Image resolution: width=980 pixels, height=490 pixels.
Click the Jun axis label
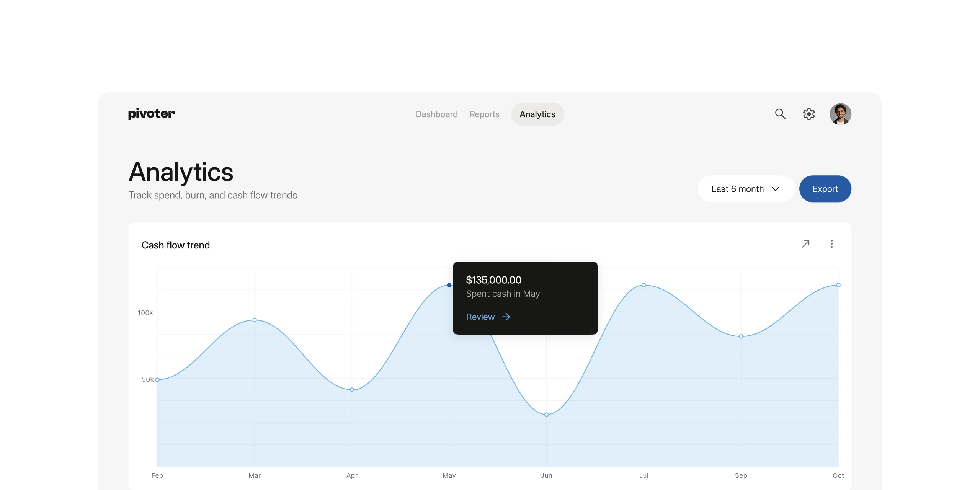[546, 475]
